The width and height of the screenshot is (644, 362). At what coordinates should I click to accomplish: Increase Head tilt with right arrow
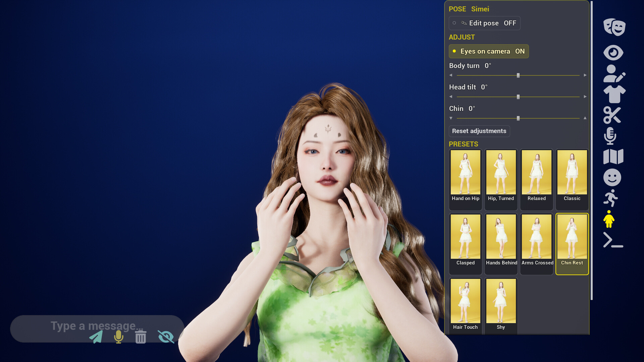click(585, 97)
